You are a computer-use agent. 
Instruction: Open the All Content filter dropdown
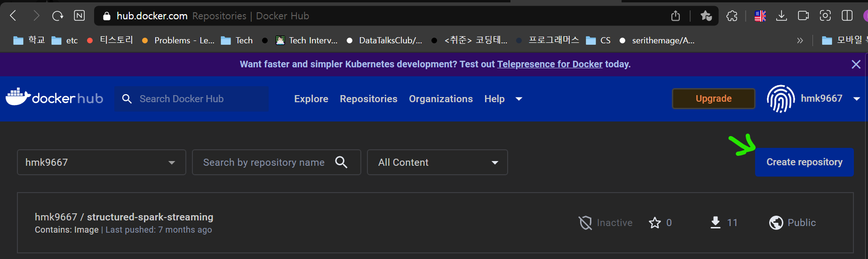pyautogui.click(x=437, y=162)
